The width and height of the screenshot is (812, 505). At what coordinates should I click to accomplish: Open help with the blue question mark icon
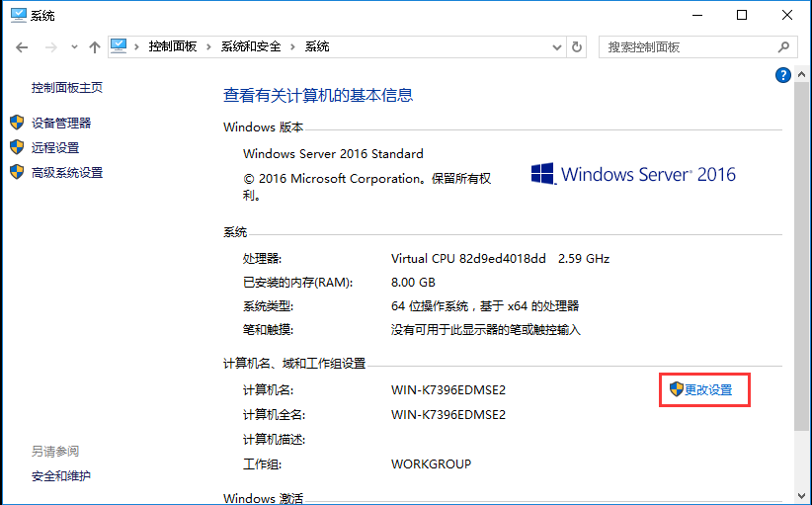pyautogui.click(x=783, y=75)
